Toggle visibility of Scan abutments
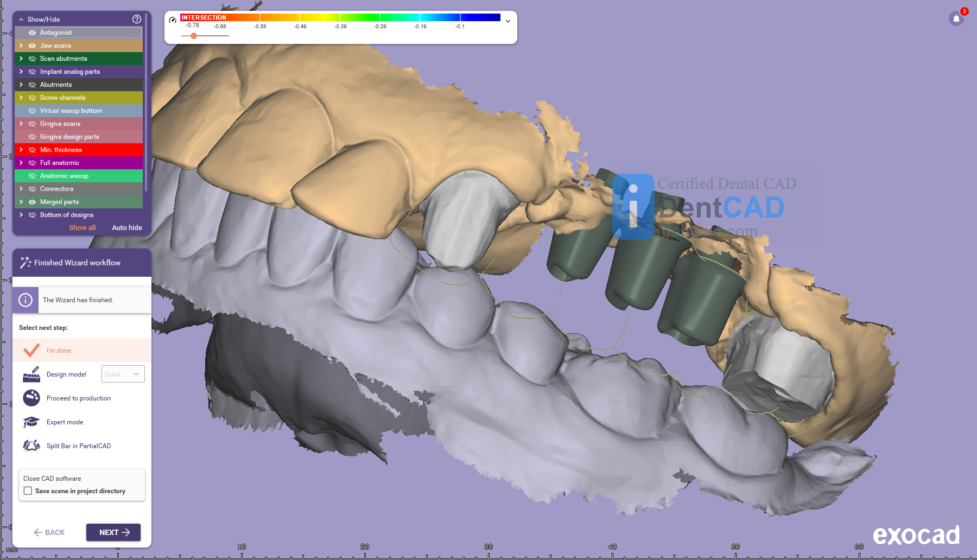The width and height of the screenshot is (977, 560). click(x=32, y=59)
